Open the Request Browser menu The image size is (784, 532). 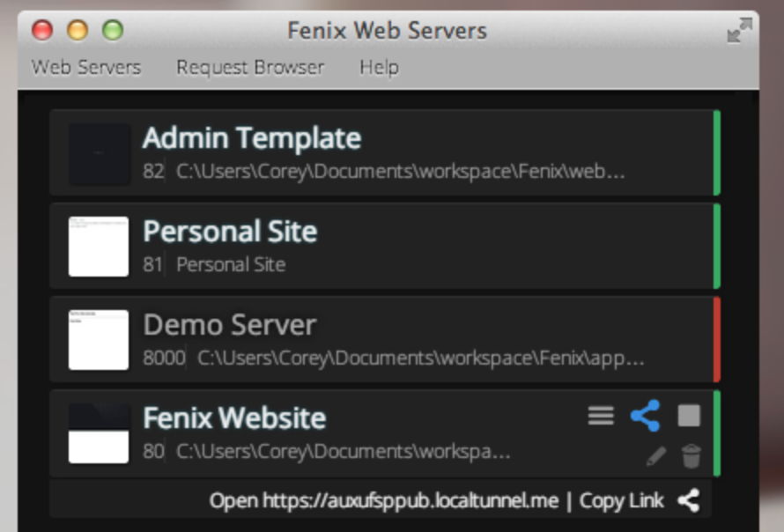click(250, 67)
